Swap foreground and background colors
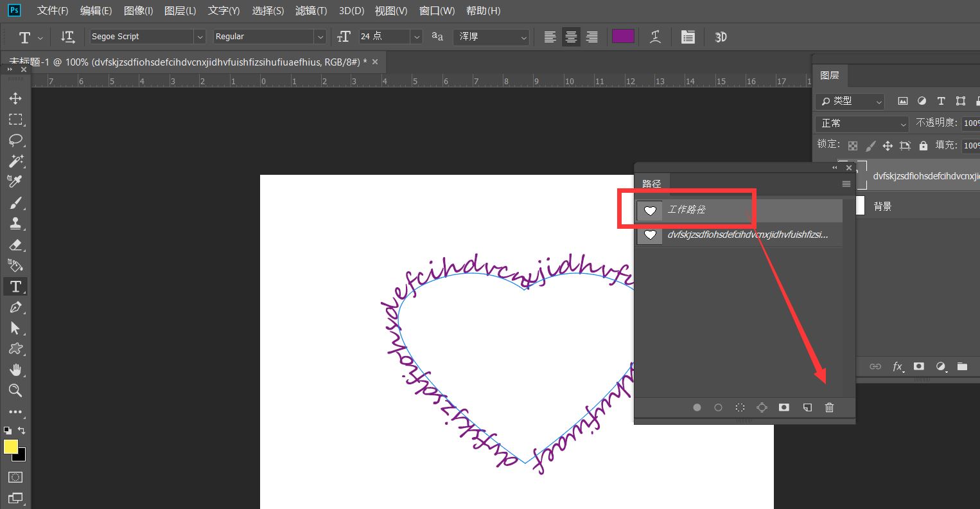 coord(22,431)
